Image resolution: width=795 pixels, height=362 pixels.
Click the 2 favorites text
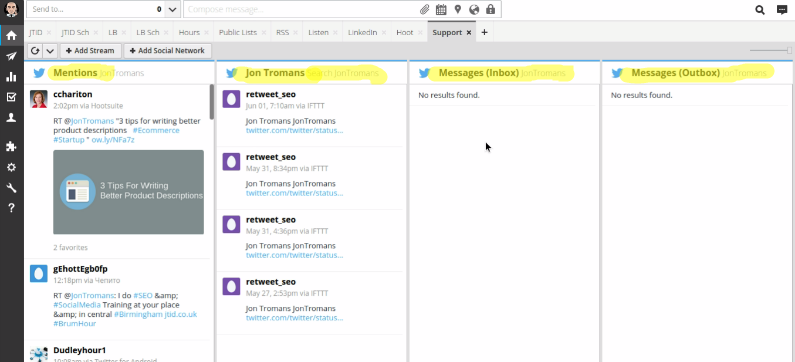click(70, 247)
